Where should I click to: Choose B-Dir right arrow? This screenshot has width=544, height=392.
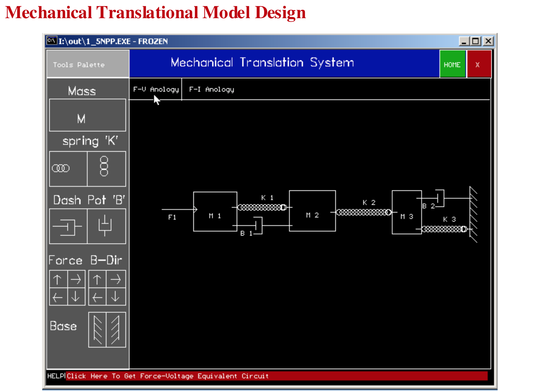[116, 279]
